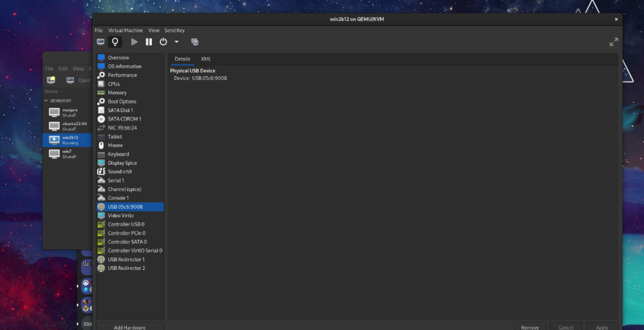Select USB Redirector 2
This screenshot has height=330, width=644.
130,268
